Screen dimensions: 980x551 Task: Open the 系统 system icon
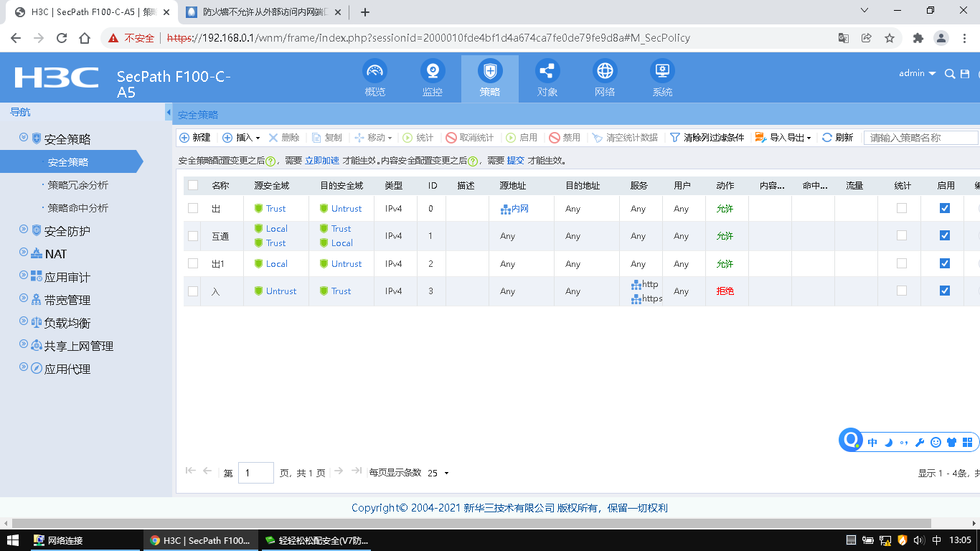pos(662,72)
